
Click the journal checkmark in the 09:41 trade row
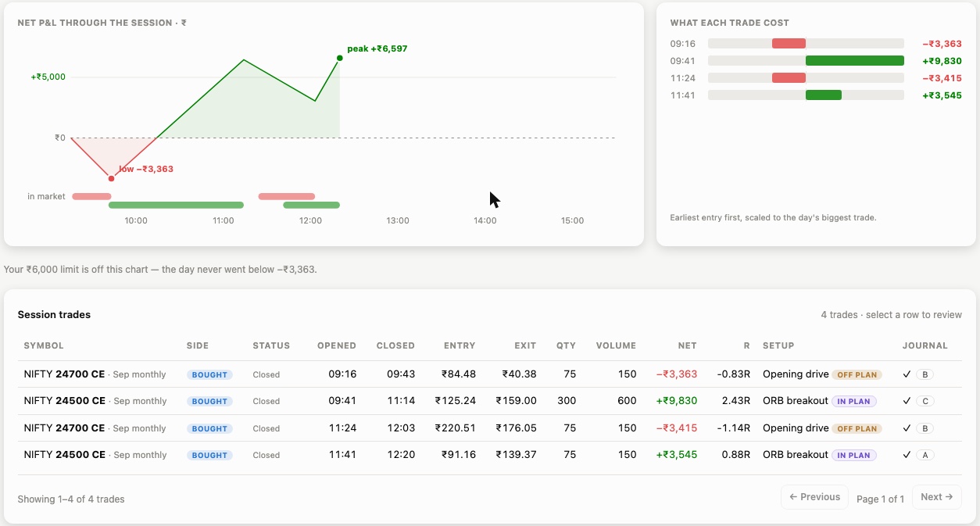tap(907, 401)
